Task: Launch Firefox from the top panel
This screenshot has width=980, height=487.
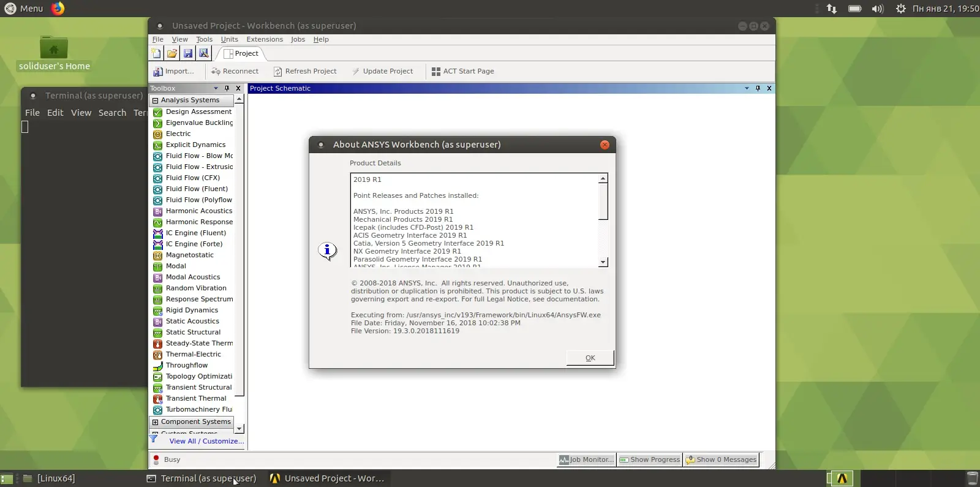Action: click(x=58, y=9)
